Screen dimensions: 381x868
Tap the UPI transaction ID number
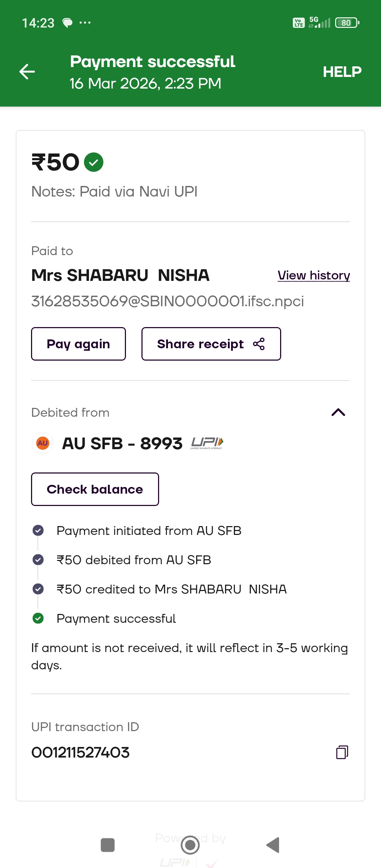click(80, 752)
